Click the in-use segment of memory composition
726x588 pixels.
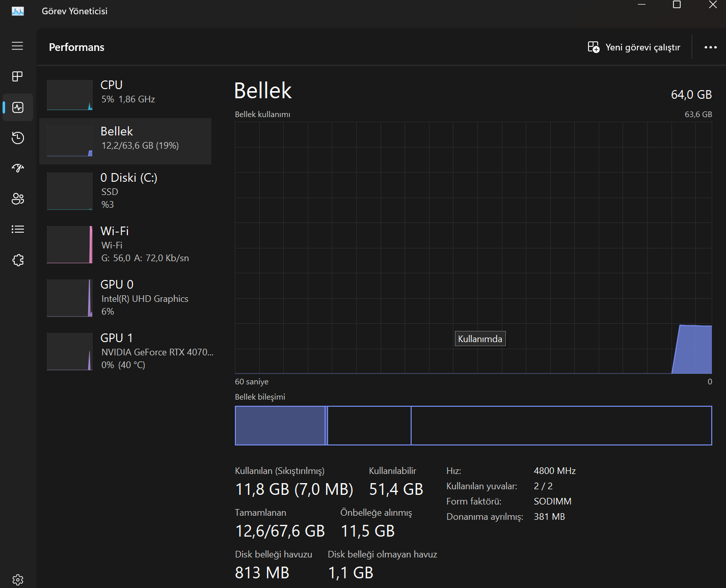click(x=280, y=426)
